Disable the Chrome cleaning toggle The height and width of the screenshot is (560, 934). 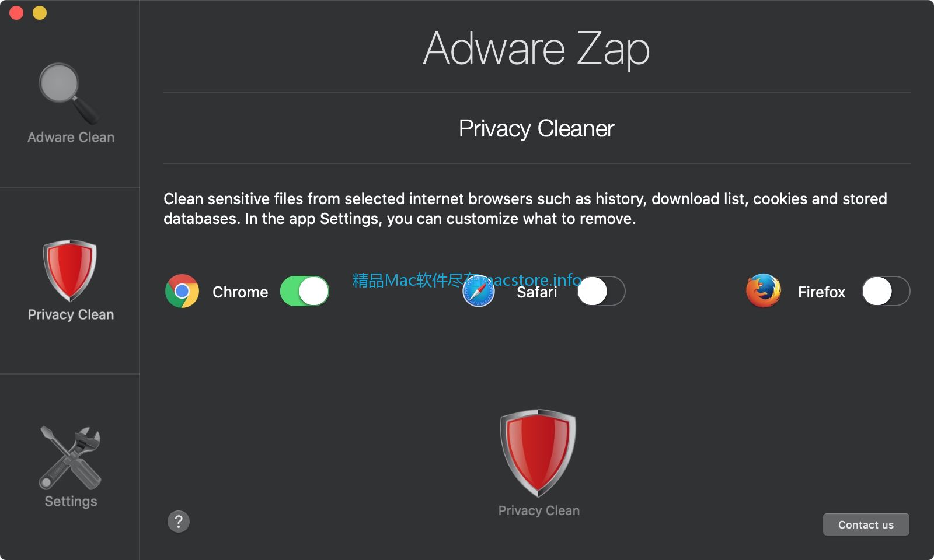(x=305, y=291)
